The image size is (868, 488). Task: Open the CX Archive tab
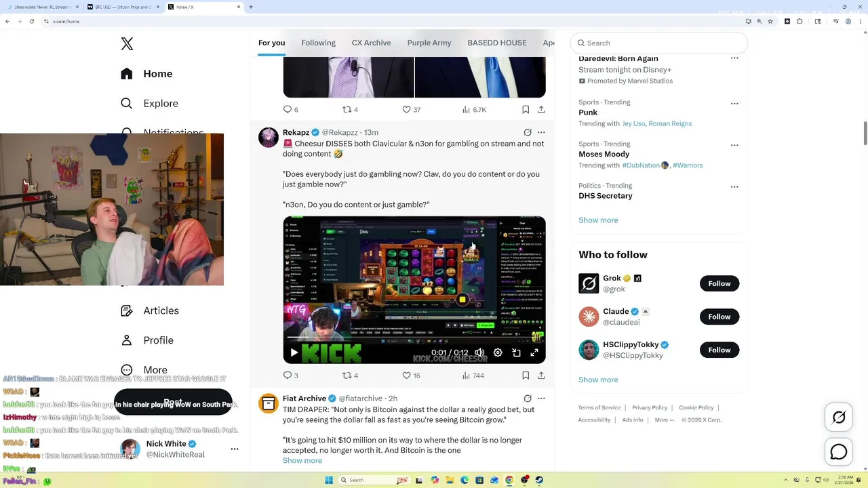[x=371, y=43]
